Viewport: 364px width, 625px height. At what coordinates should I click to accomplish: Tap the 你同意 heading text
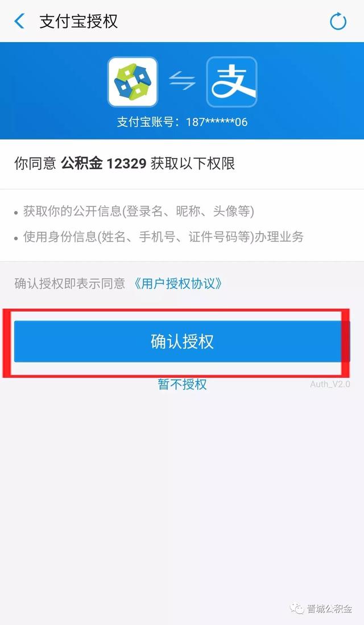pyautogui.click(x=35, y=163)
